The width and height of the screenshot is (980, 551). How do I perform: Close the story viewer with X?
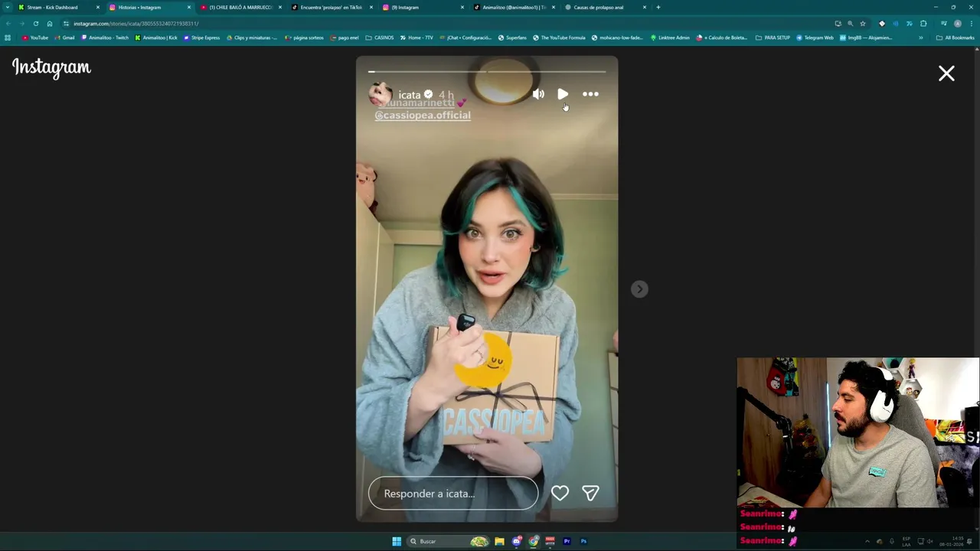(946, 73)
